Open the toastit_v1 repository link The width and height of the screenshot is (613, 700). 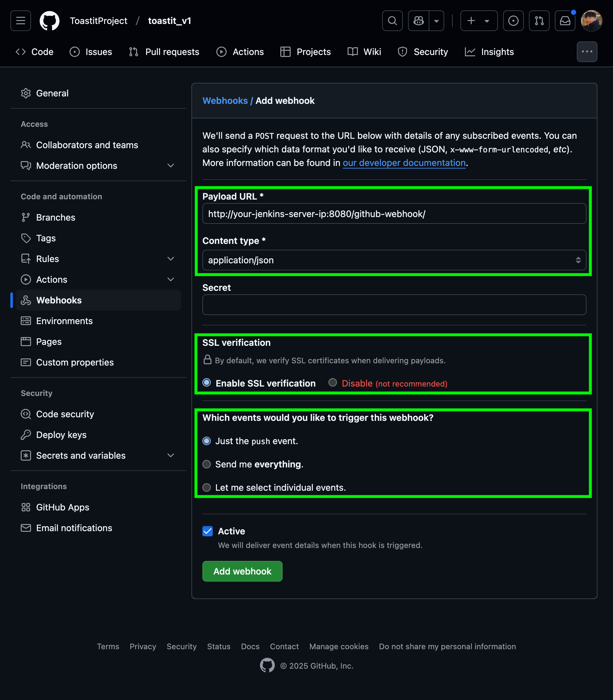coord(170,21)
